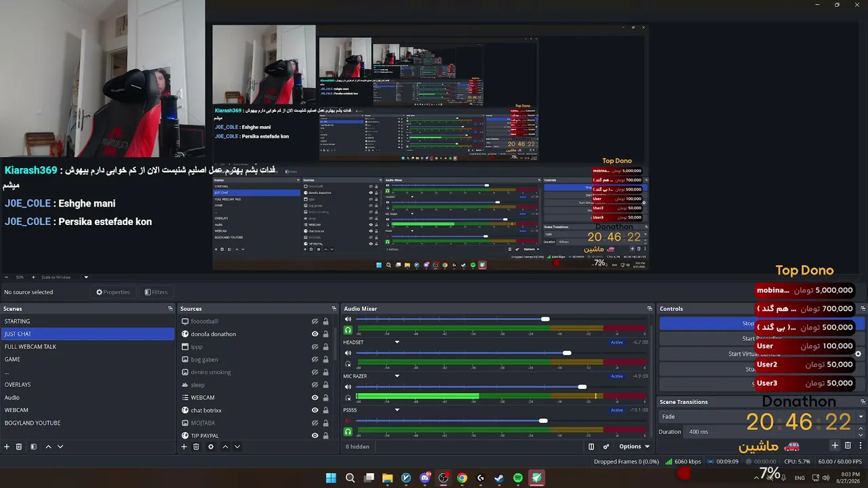Open Advanced Audio Properties gears icon
868x488 pixels.
[x=606, y=447]
